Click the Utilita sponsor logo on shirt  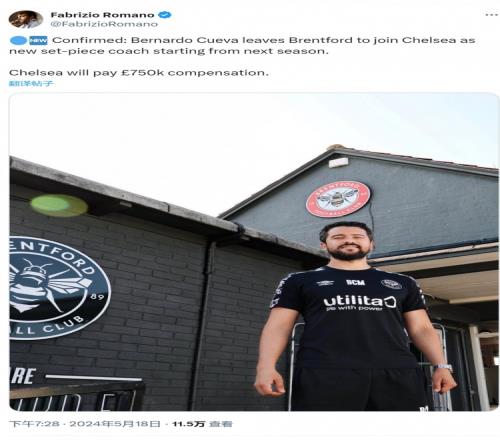tap(359, 303)
